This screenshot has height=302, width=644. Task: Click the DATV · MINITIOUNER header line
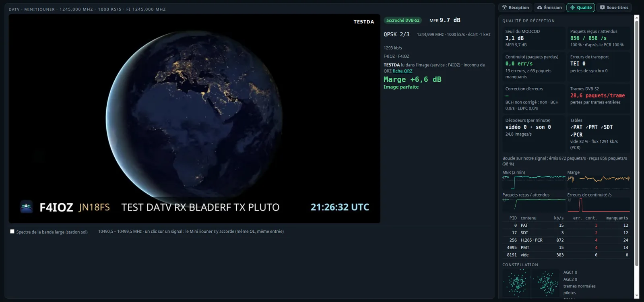coord(87,9)
